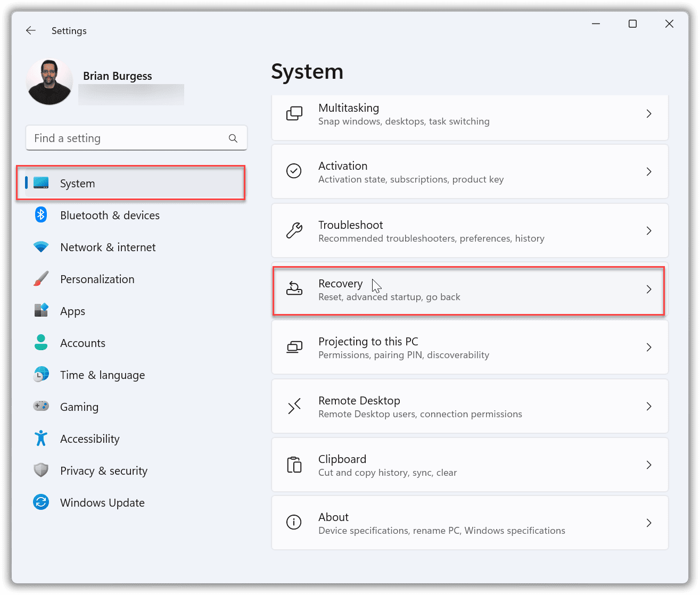Click the back arrow navigation
The image size is (700, 595).
point(30,30)
